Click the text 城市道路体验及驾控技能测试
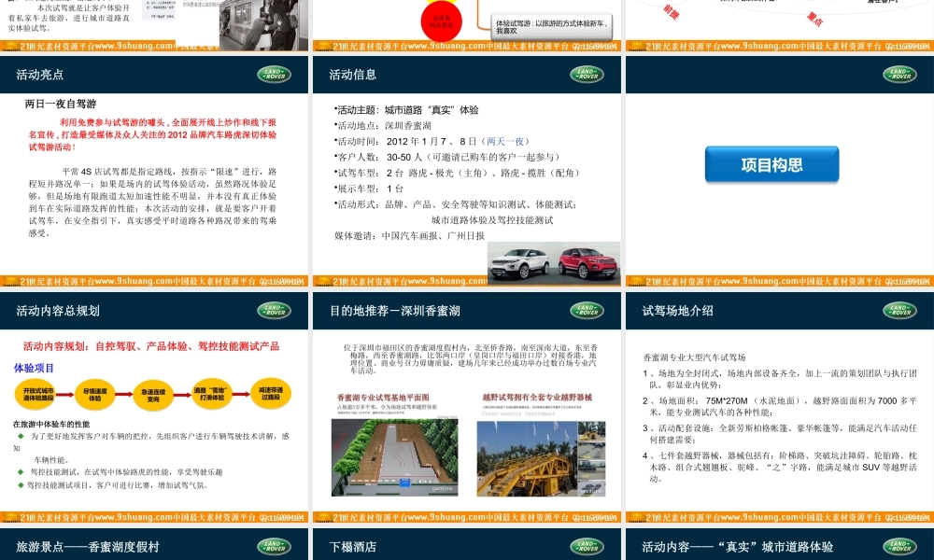 click(492, 220)
